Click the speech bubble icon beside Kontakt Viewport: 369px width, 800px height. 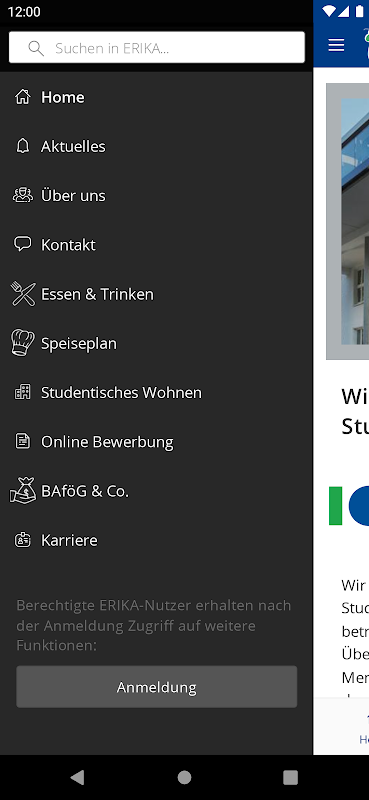(22, 244)
